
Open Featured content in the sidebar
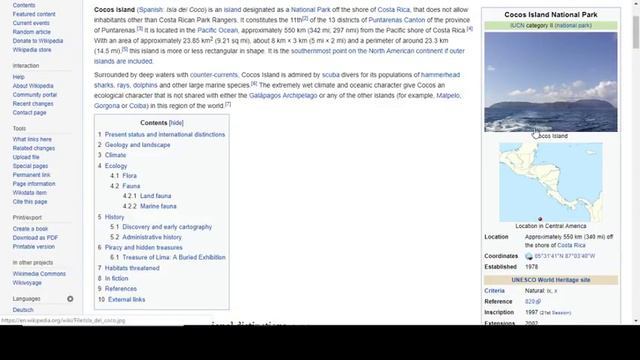[34, 14]
